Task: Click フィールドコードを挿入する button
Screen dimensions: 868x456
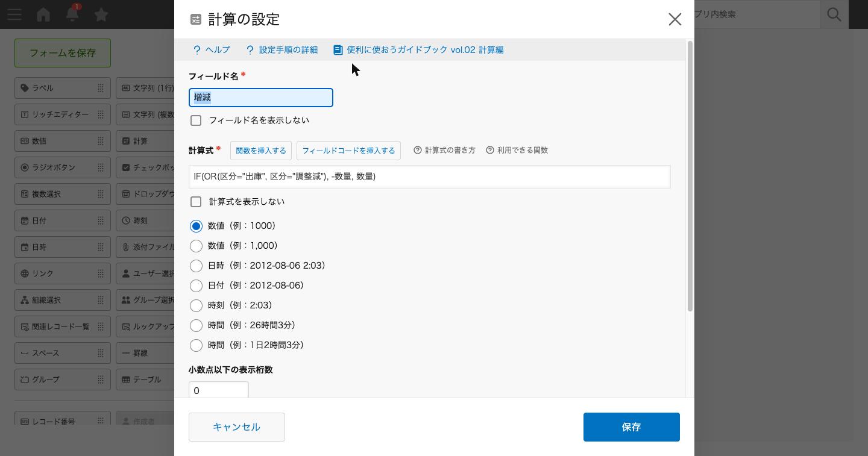Action: tap(348, 151)
